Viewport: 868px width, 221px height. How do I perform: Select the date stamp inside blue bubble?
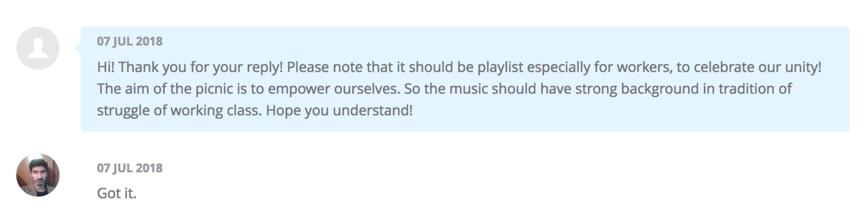tap(130, 41)
